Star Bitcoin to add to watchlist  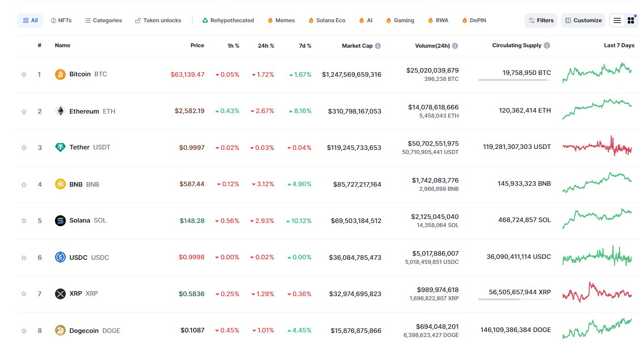pyautogui.click(x=24, y=74)
